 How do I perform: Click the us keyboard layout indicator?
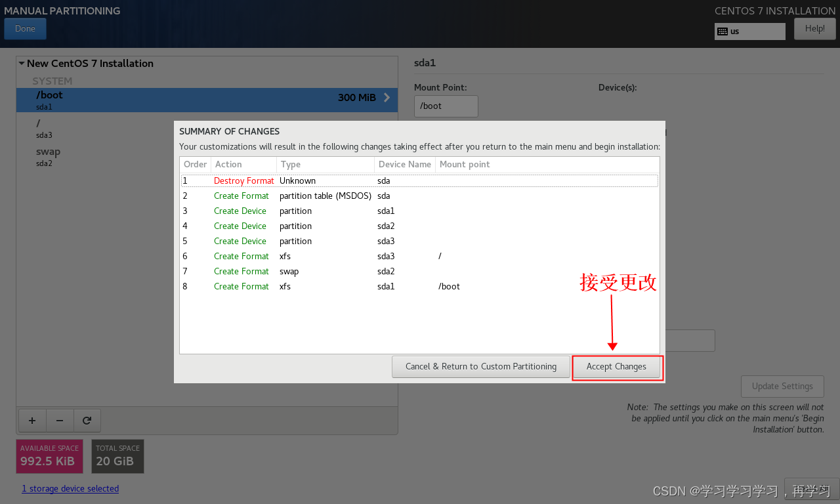tap(750, 31)
